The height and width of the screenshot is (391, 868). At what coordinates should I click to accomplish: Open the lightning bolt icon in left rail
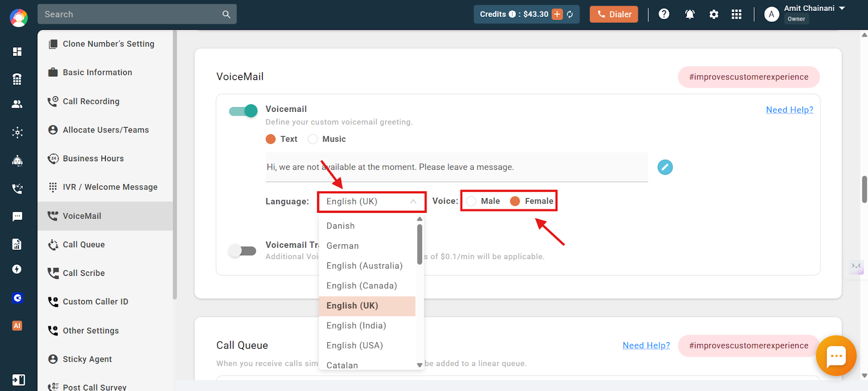[x=17, y=269]
